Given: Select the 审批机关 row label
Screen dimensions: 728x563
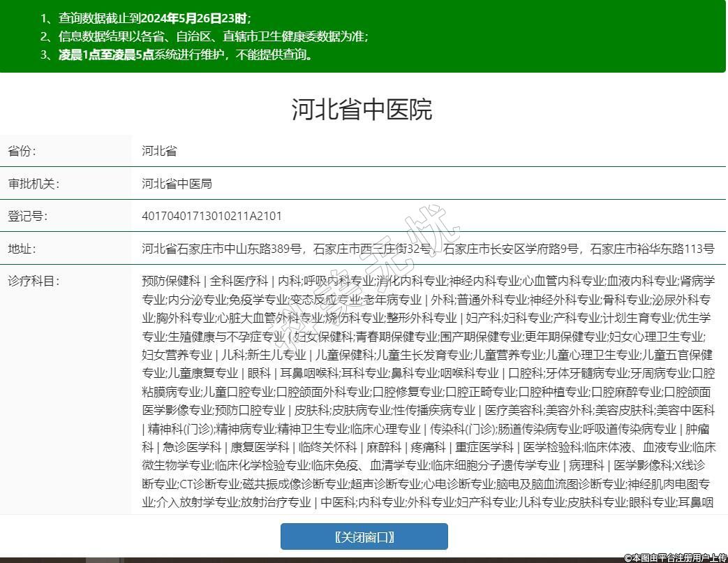Looking at the screenshot, I should [x=33, y=184].
